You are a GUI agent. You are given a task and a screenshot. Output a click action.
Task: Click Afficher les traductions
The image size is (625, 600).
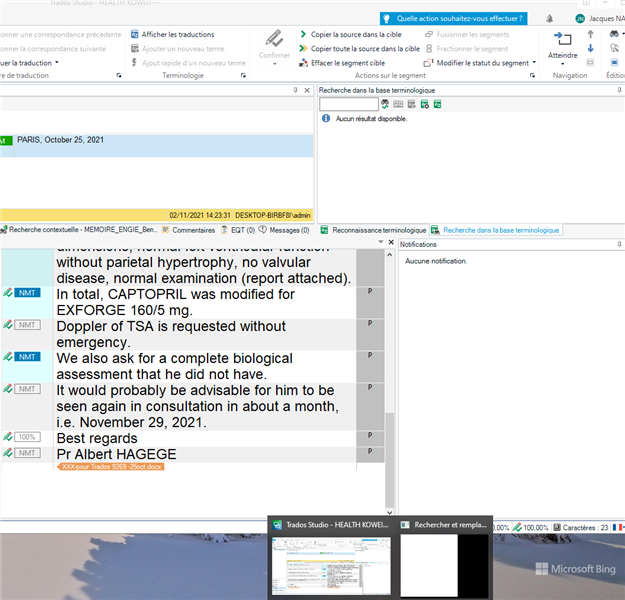tap(173, 35)
